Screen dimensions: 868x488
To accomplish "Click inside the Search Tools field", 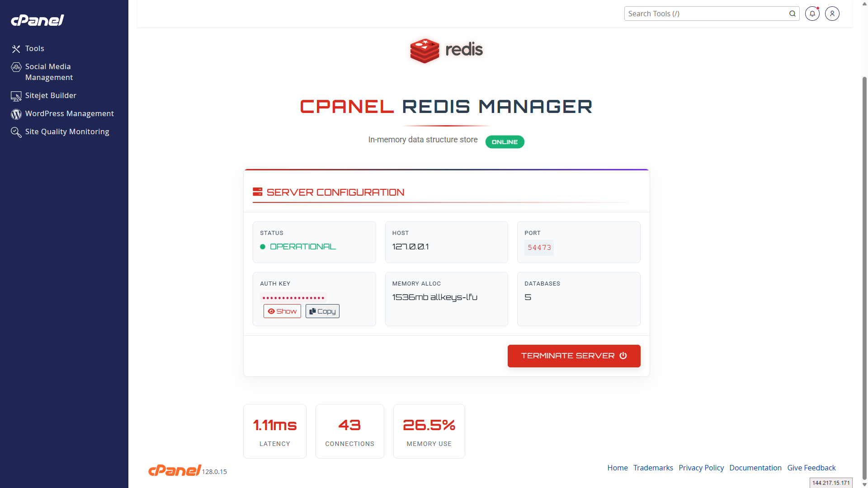I will (705, 14).
